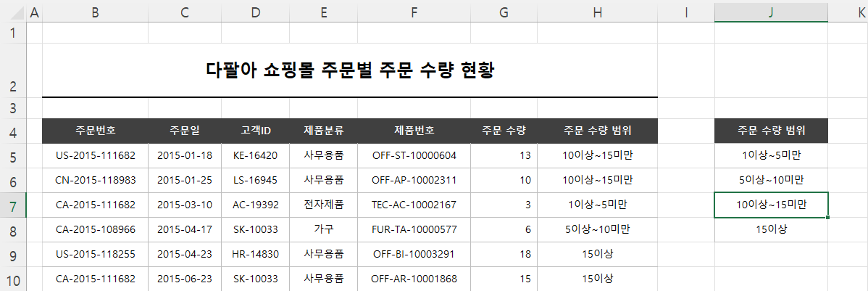Select '1이상~5미만' in column H

597,205
